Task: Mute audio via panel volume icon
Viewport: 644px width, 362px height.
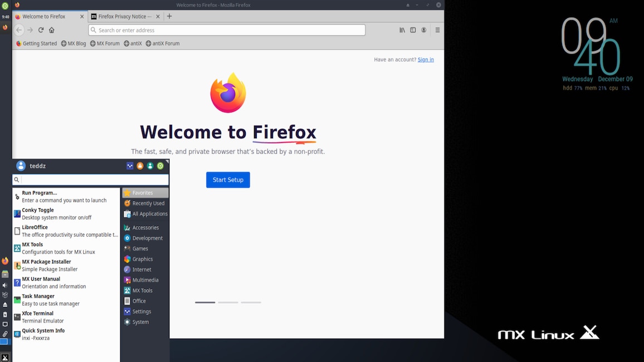Action: [x=4, y=285]
